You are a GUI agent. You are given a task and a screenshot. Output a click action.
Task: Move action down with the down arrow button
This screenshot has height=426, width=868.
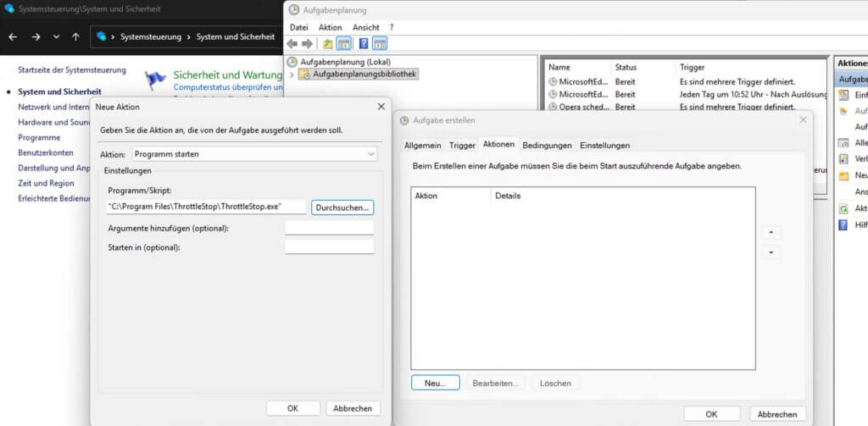tap(771, 252)
